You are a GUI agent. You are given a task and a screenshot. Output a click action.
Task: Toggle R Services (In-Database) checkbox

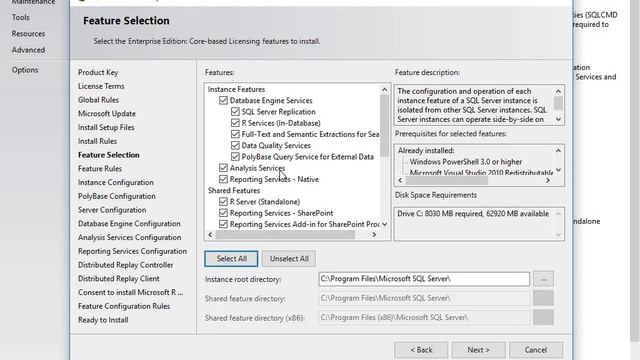click(x=235, y=123)
